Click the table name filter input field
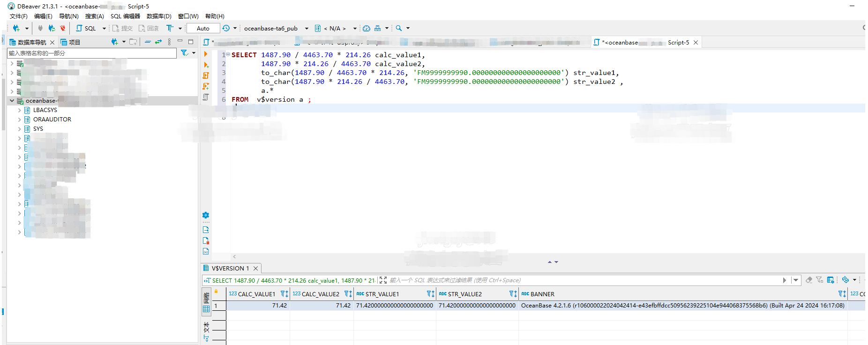The width and height of the screenshot is (868, 345). [92, 53]
